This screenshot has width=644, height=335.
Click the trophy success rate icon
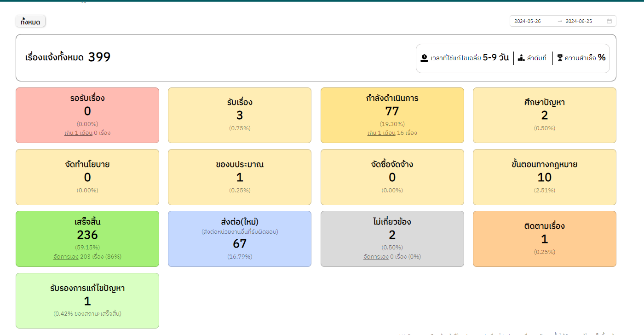pyautogui.click(x=560, y=58)
